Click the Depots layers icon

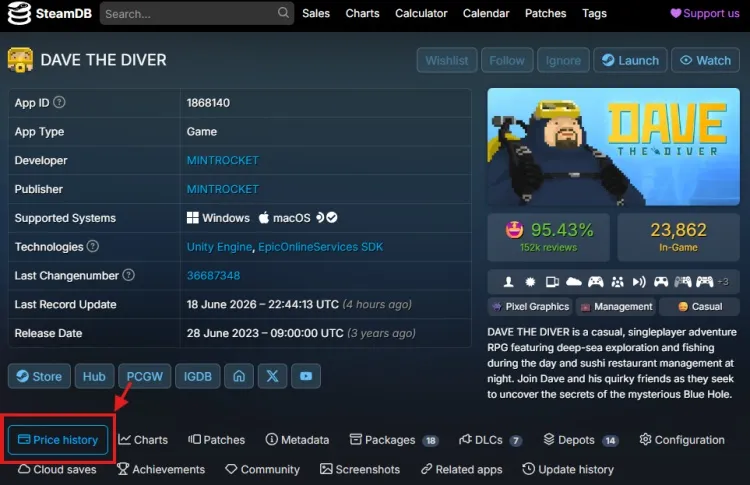click(x=549, y=439)
